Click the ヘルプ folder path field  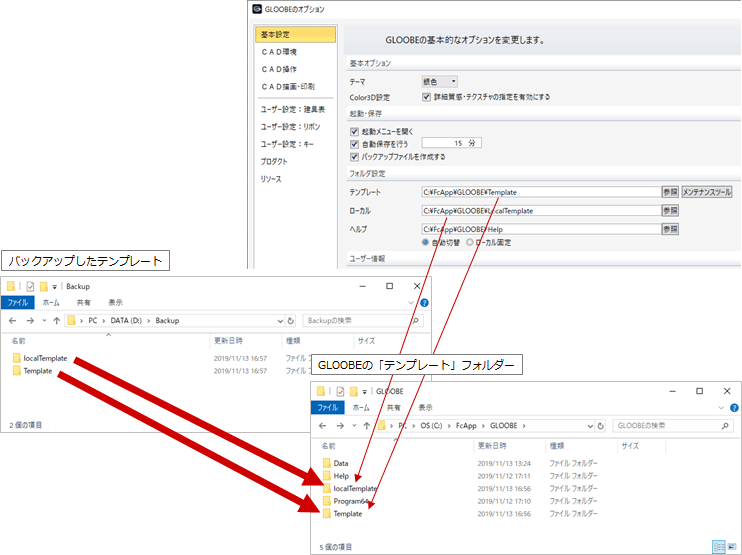(x=541, y=229)
